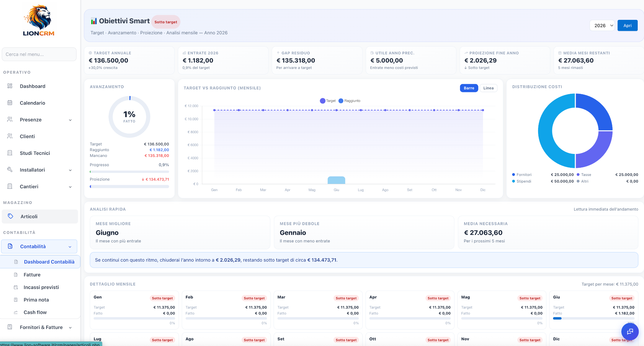644x346 pixels.
Task: Open Dashboard Contabilità link
Action: 40,262
